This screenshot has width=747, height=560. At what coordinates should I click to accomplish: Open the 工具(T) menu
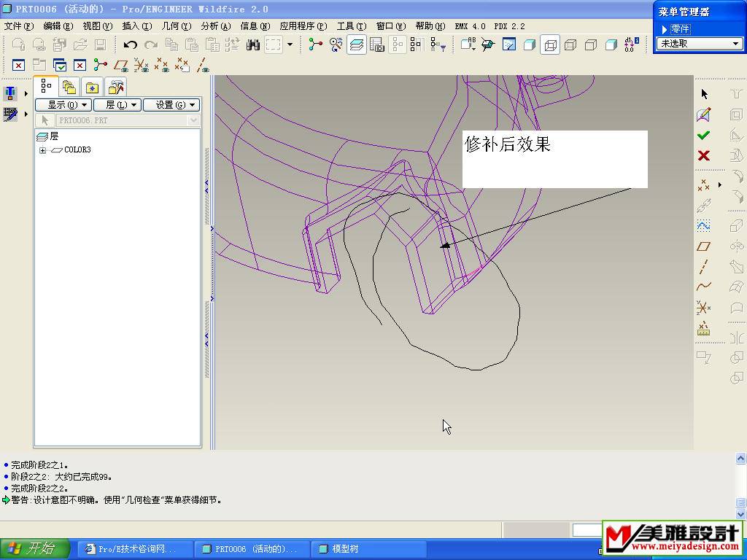pyautogui.click(x=352, y=26)
